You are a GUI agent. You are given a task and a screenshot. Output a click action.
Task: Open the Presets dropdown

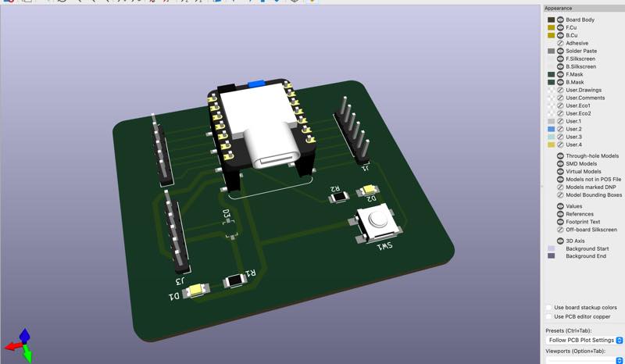[x=584, y=340]
